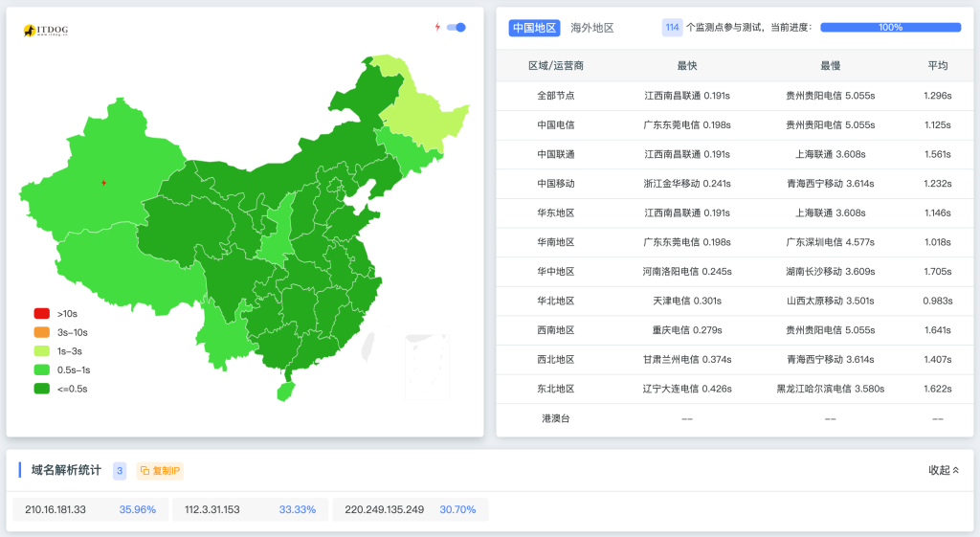The image size is (980, 537).
Task: Click the 35.96% percentage
Action: coord(138,509)
